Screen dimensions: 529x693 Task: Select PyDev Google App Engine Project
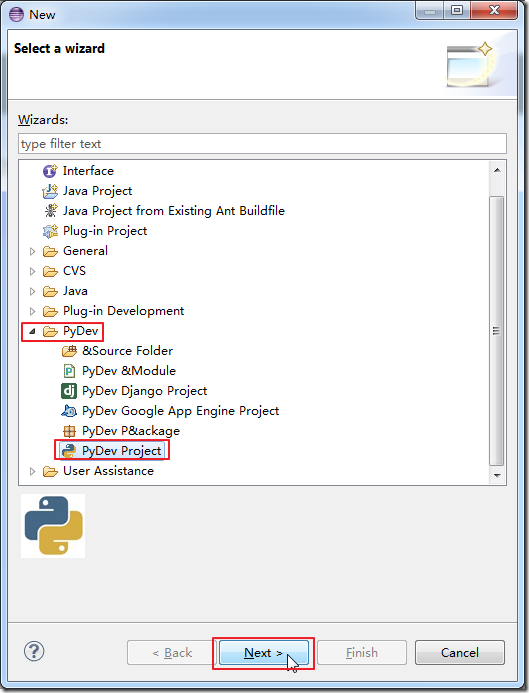tap(181, 411)
